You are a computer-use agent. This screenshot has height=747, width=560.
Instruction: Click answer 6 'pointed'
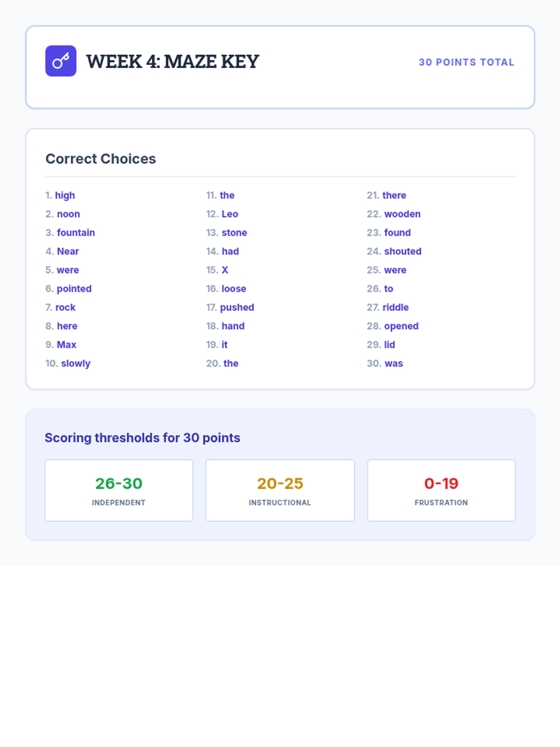coord(74,289)
